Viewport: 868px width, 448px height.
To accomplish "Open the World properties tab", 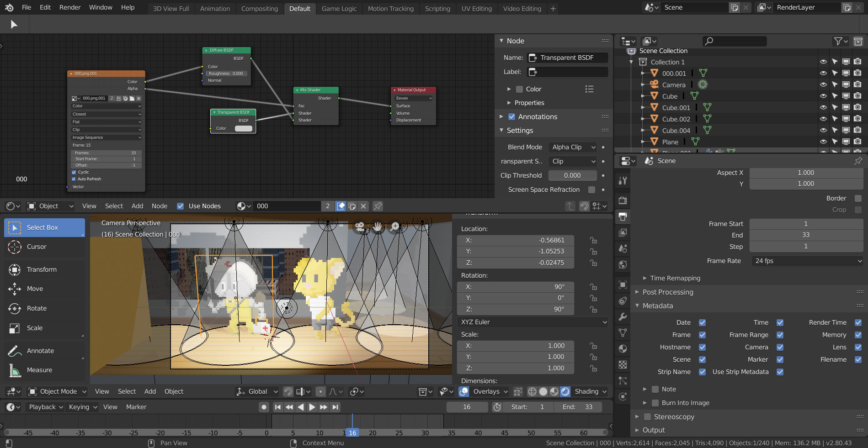I will 623,264.
